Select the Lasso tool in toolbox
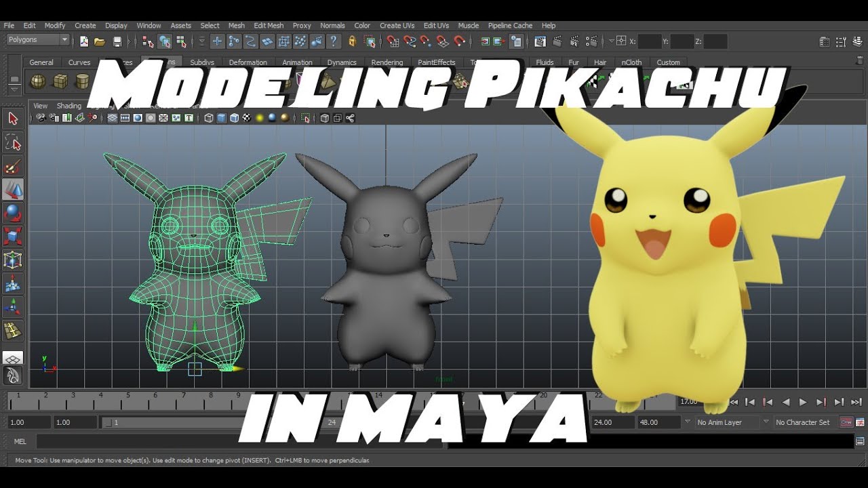 [13, 142]
